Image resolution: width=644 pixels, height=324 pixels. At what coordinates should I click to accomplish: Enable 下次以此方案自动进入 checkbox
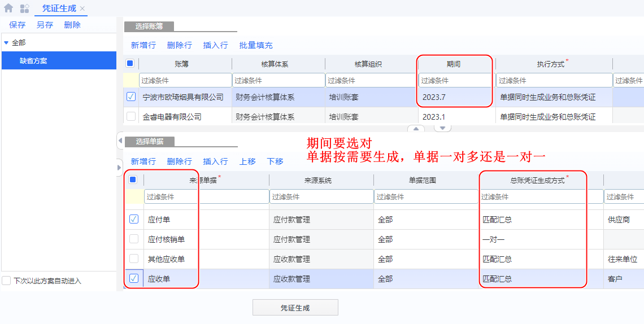click(7, 281)
